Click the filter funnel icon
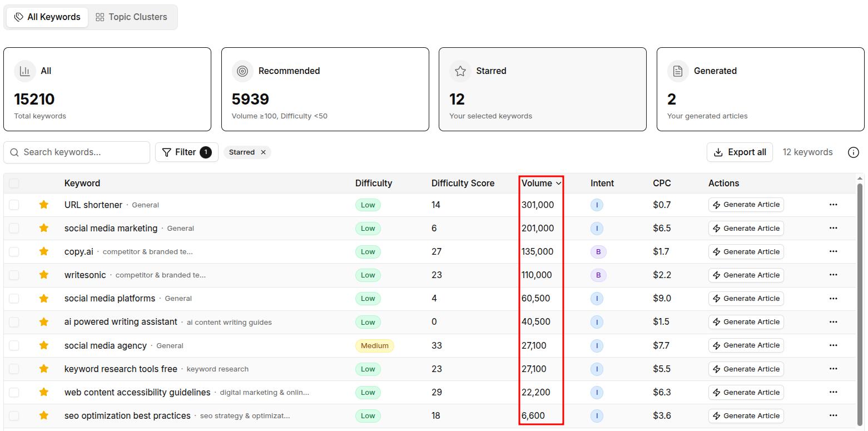This screenshot has width=868, height=431. point(167,152)
